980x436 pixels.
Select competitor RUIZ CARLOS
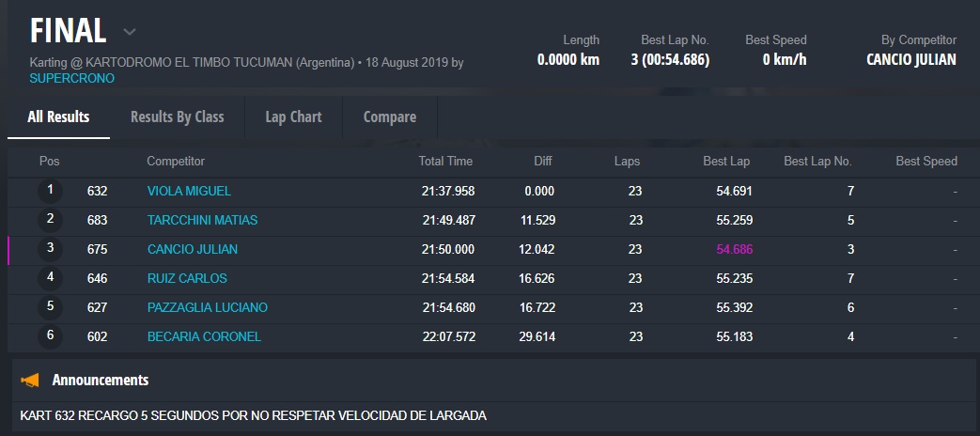tap(187, 278)
